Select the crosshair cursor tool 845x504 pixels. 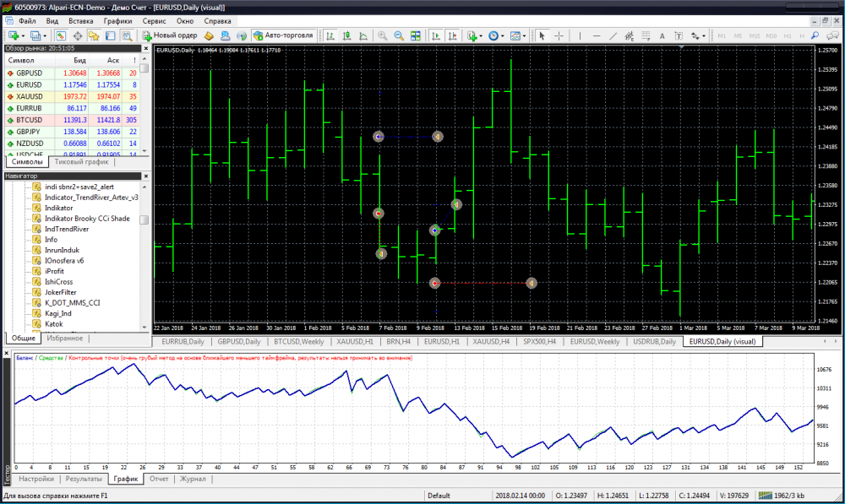[x=559, y=35]
